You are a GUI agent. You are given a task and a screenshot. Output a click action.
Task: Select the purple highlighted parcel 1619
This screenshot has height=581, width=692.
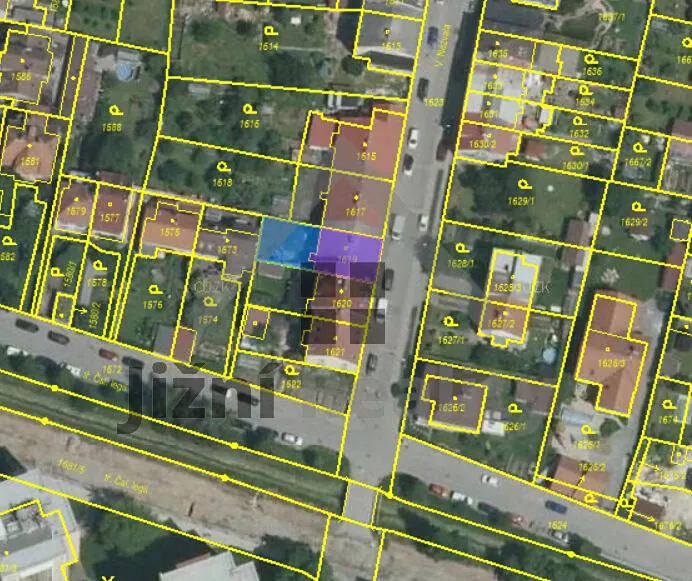(x=347, y=255)
